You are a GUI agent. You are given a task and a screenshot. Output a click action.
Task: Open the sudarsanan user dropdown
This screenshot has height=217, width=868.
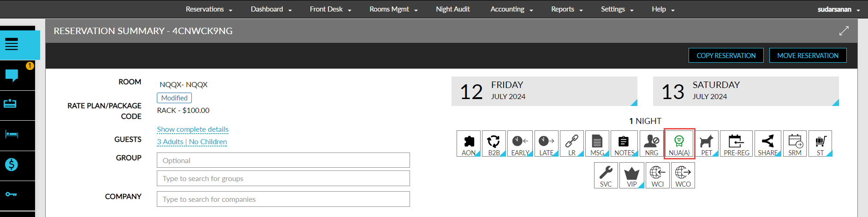pos(838,9)
